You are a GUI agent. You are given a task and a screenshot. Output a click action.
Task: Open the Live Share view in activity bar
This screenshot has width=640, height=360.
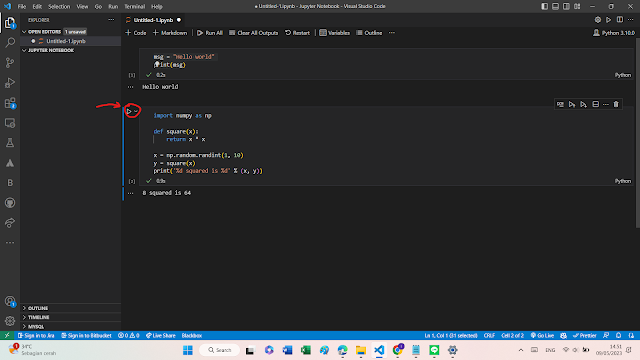10,223
